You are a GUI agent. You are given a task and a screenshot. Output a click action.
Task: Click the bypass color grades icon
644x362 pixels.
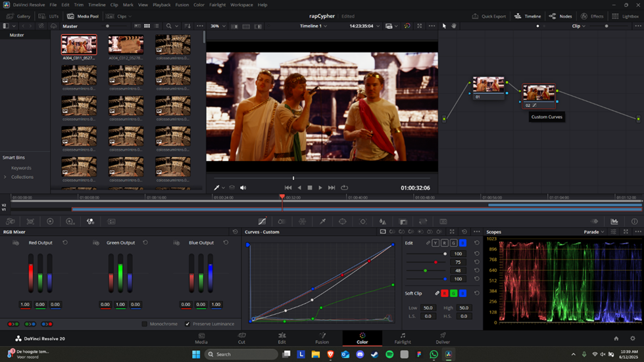pos(407,26)
